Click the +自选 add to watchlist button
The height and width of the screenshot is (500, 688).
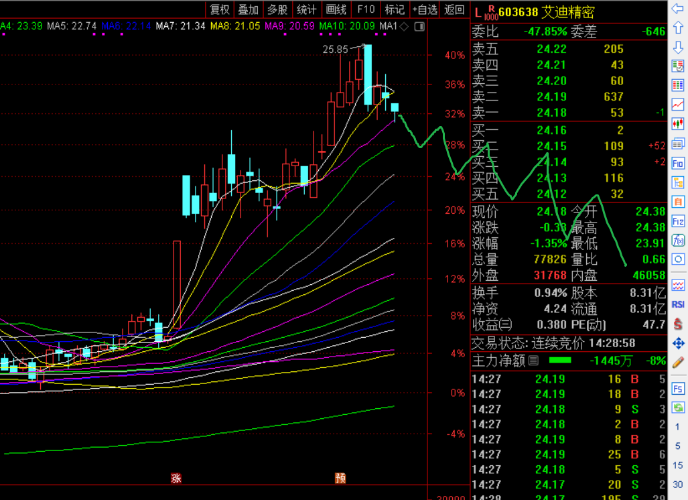(425, 9)
